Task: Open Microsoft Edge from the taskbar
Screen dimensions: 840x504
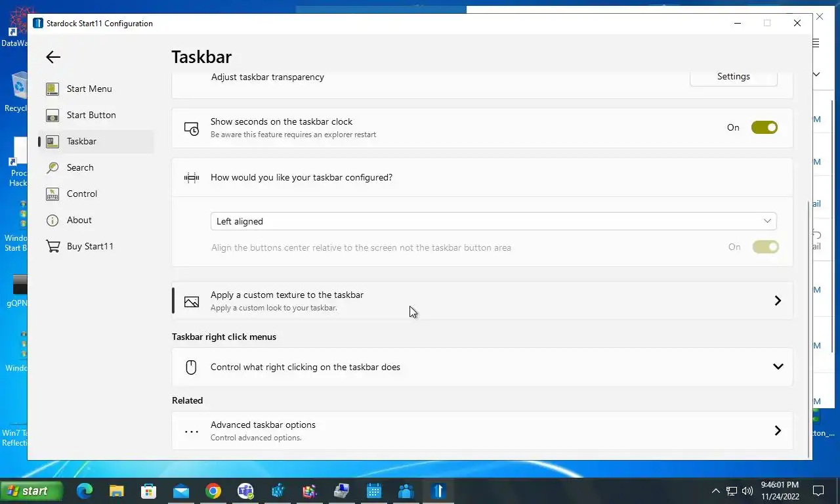Action: tap(85, 491)
